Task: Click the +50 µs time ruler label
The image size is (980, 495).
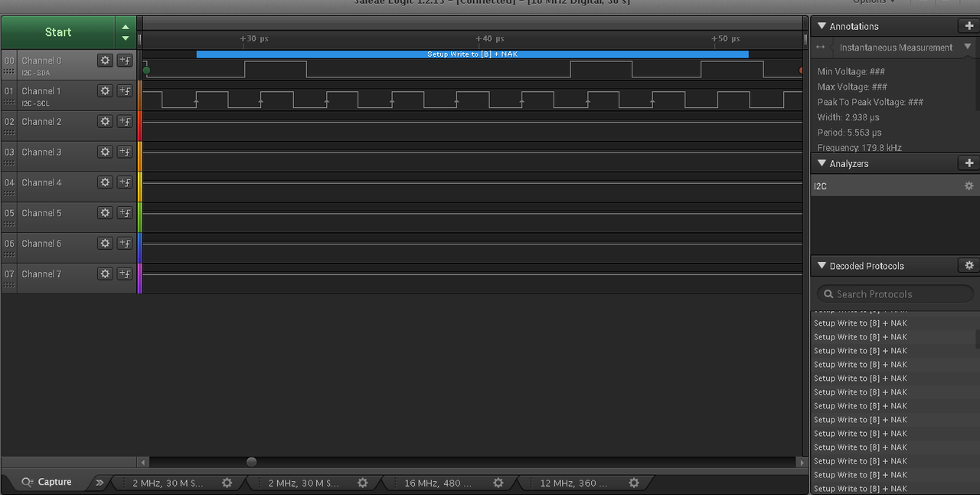Action: [726, 38]
